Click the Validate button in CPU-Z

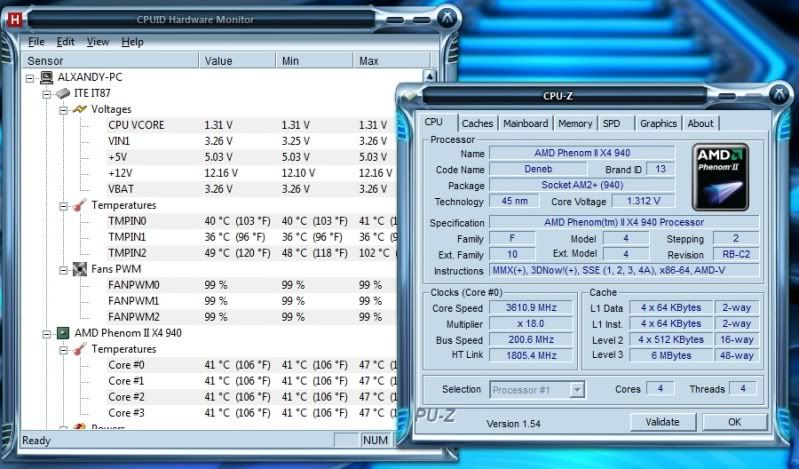pos(662,422)
